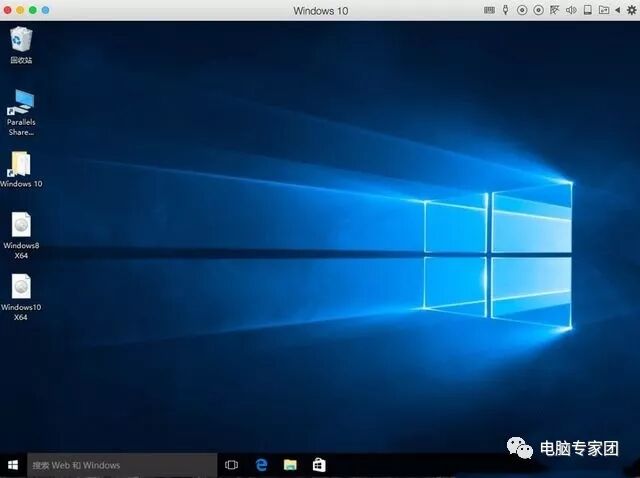Open the Windows Start menu

[x=13, y=465]
